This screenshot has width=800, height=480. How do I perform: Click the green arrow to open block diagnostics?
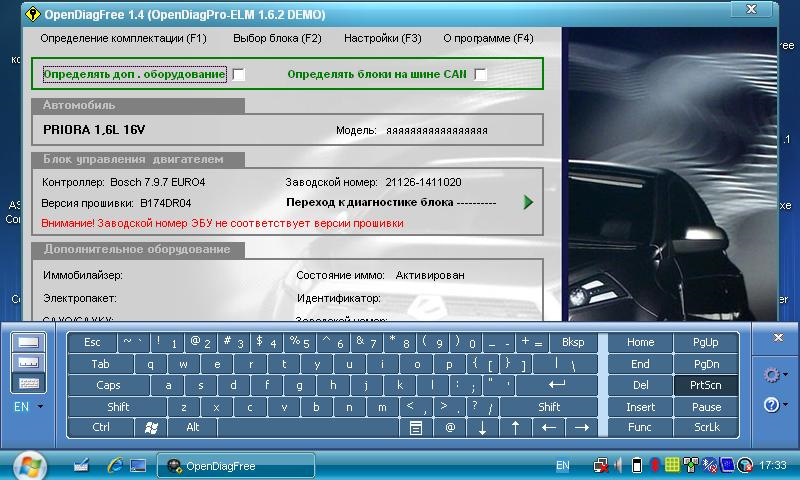coord(528,202)
